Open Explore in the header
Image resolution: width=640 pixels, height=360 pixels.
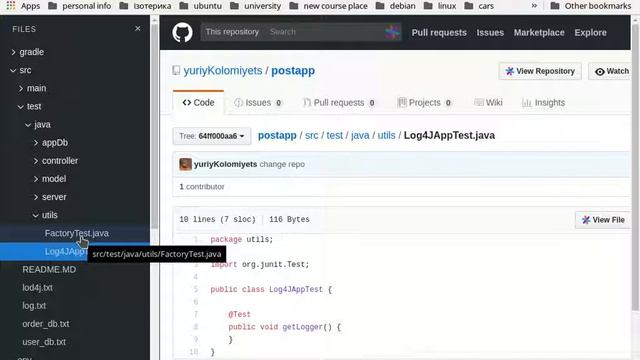click(x=590, y=33)
